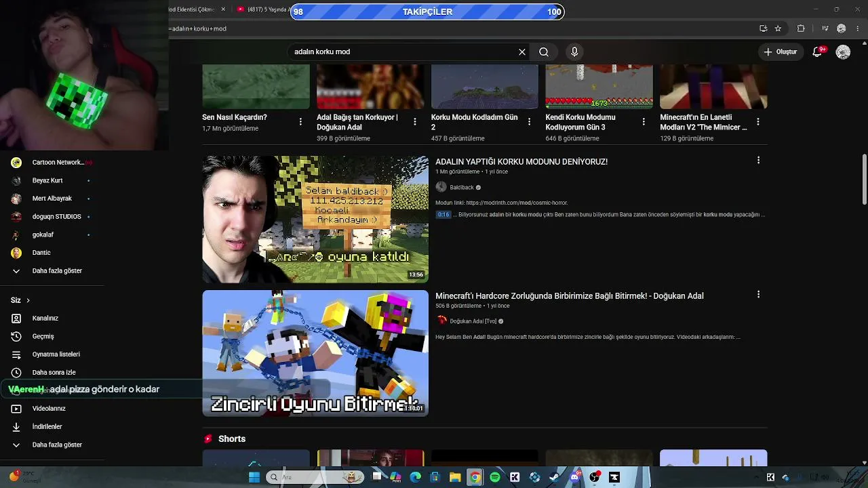Bookmark this page with the star icon
The height and width of the screenshot is (488, 868).
(778, 28)
